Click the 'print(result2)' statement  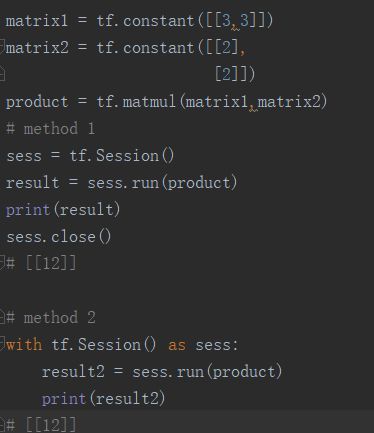click(104, 399)
